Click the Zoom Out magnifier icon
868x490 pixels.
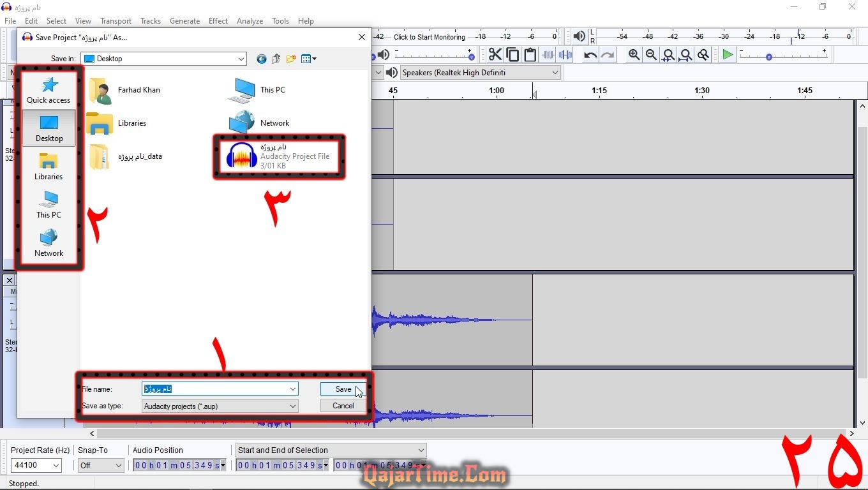point(651,55)
